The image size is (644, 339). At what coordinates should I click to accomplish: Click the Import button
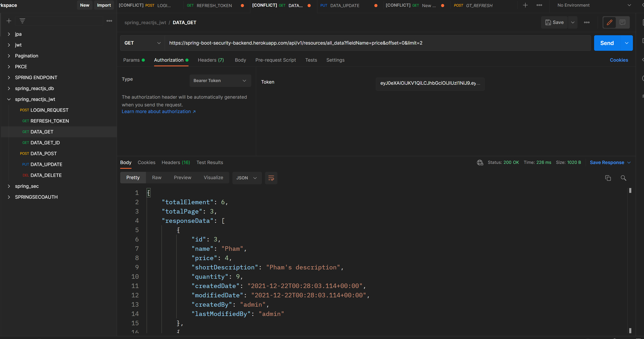104,5
